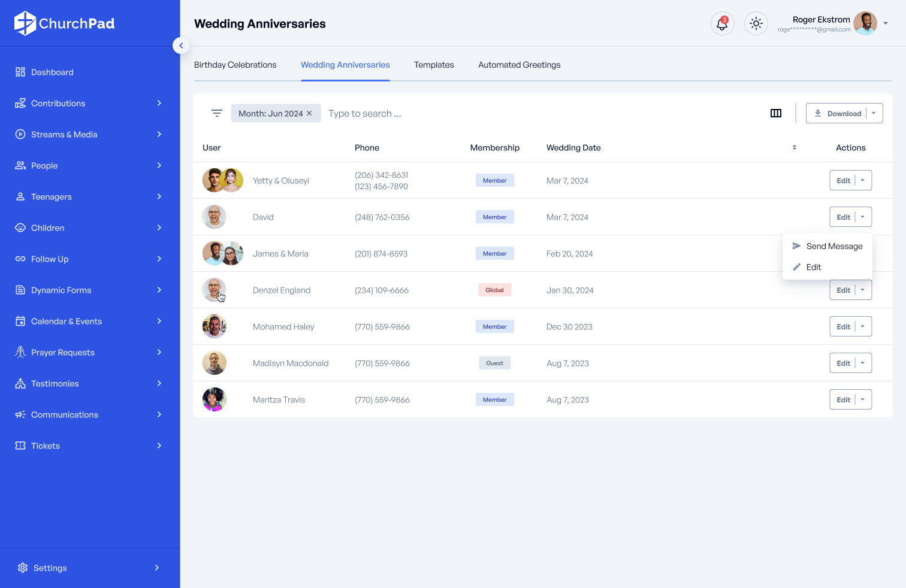The image size is (906, 588).
Task: Expand the Contributions sidebar section
Action: [x=58, y=103]
